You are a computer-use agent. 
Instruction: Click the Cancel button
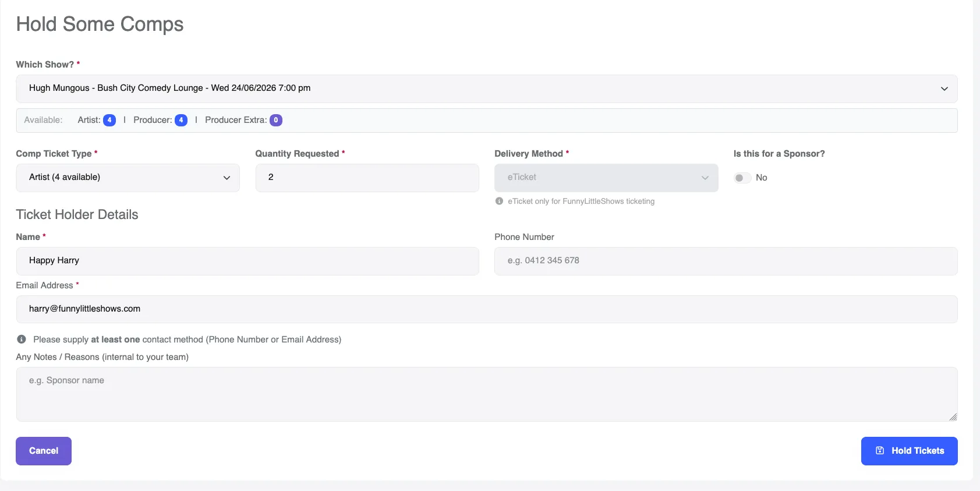pyautogui.click(x=44, y=451)
